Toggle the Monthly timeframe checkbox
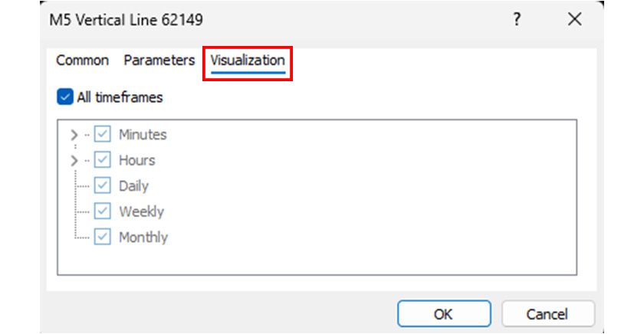This screenshot has width=644, height=334. (x=102, y=237)
